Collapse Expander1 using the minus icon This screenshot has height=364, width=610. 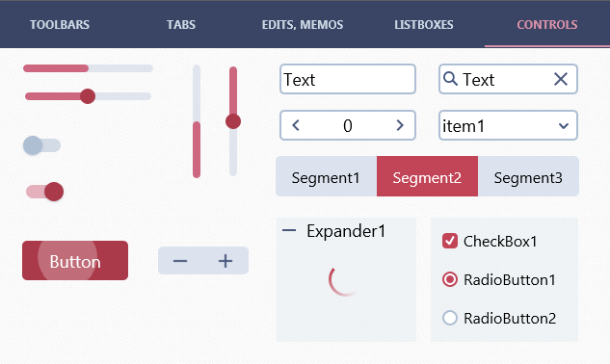[x=289, y=230]
